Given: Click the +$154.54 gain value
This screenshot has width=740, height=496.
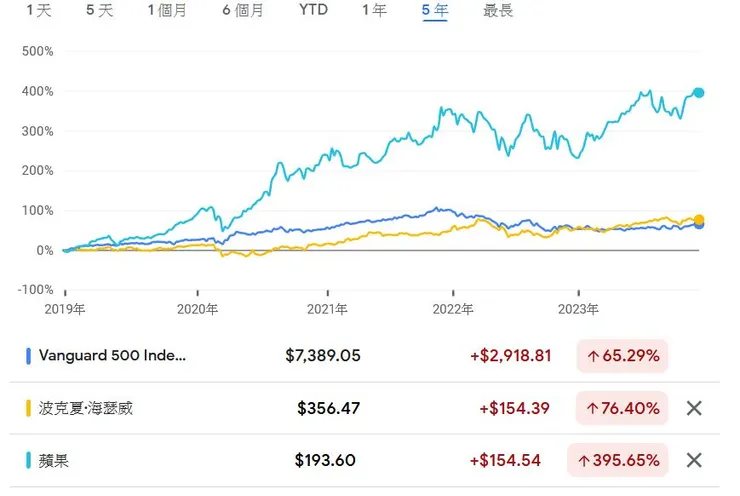Looking at the screenshot, I should coord(505,460).
